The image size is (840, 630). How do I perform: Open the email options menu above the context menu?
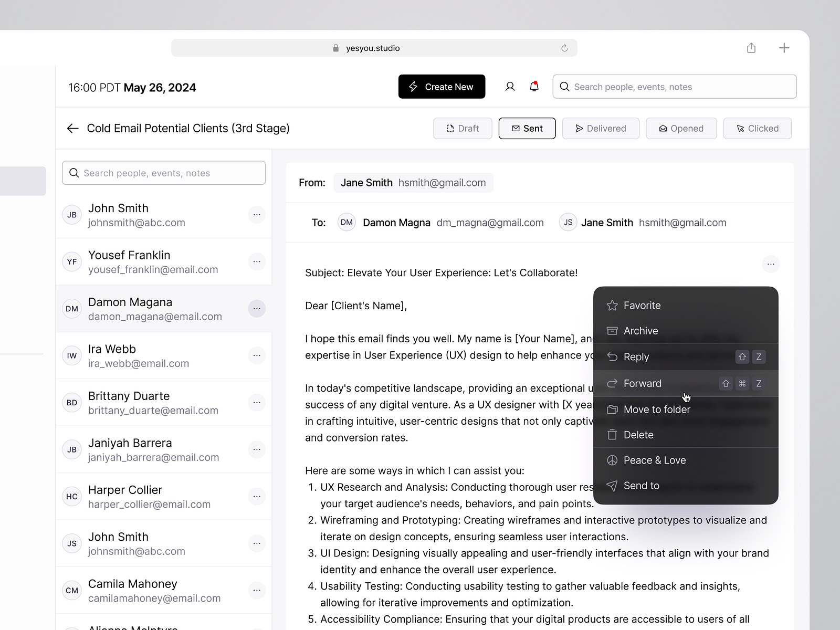771,264
